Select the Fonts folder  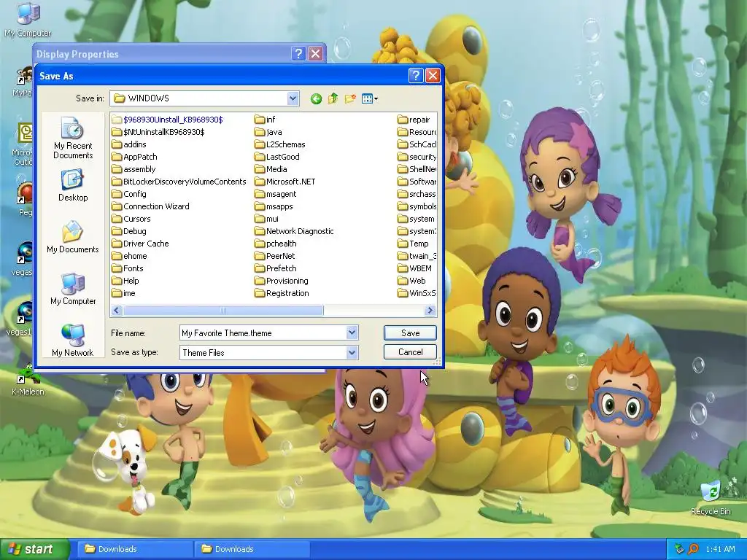[x=127, y=268]
